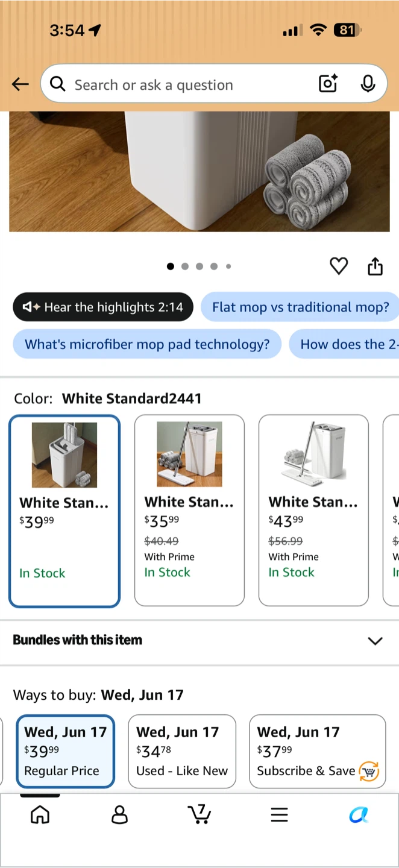
Task: Select the $43.99 White Standard color option
Action: coord(313,510)
